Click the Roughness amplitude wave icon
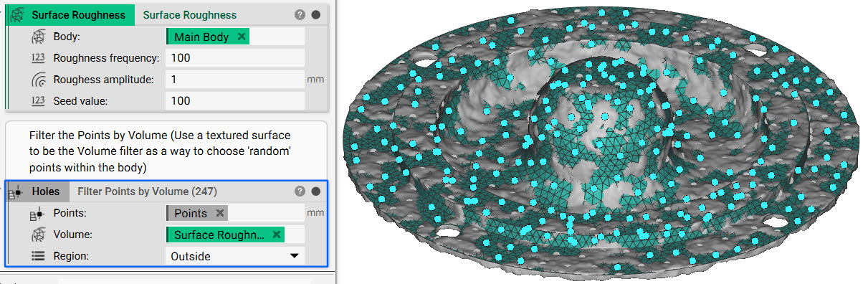Image resolution: width=868 pixels, height=284 pixels. tap(38, 80)
